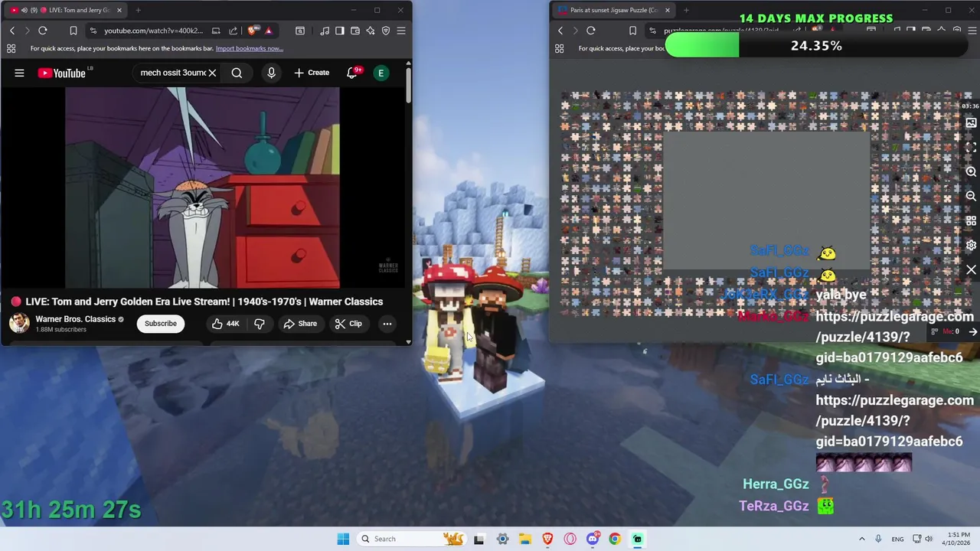The width and height of the screenshot is (980, 551).
Task: Go back in the YouTube browser window
Action: [12, 31]
